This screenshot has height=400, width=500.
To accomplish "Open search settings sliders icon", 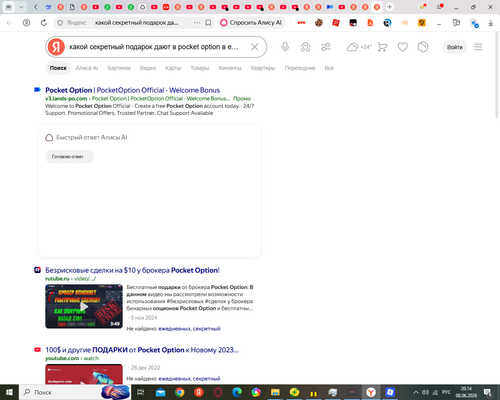I will pyautogui.click(x=326, y=47).
